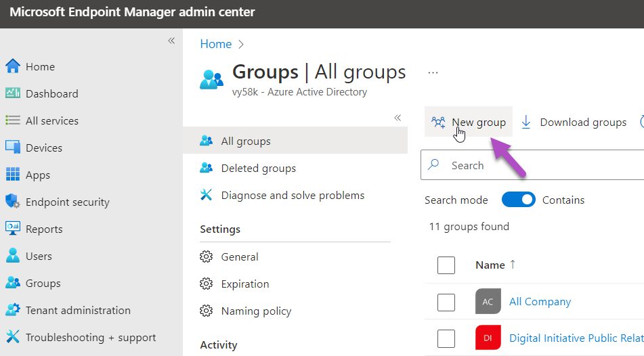
Task: Open Home in the left sidebar
Action: pyautogui.click(x=40, y=66)
